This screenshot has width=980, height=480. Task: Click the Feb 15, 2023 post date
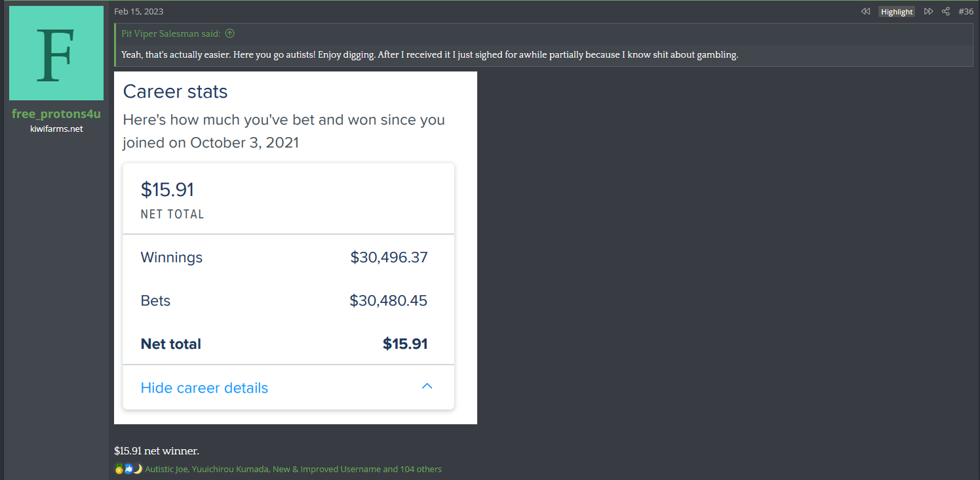[x=138, y=12]
